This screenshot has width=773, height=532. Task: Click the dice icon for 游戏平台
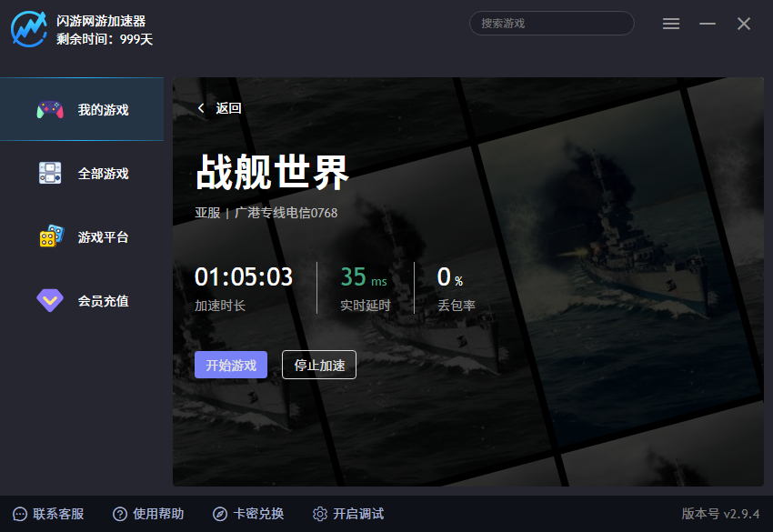(x=52, y=236)
